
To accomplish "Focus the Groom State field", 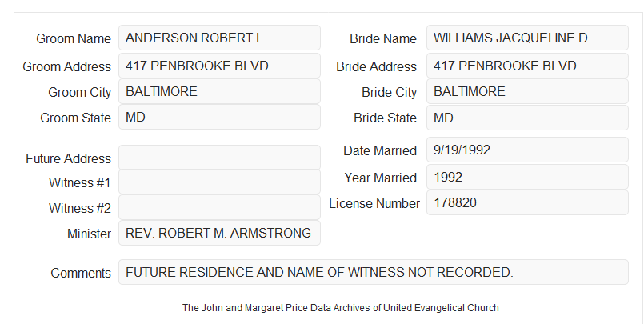I will tap(219, 117).
